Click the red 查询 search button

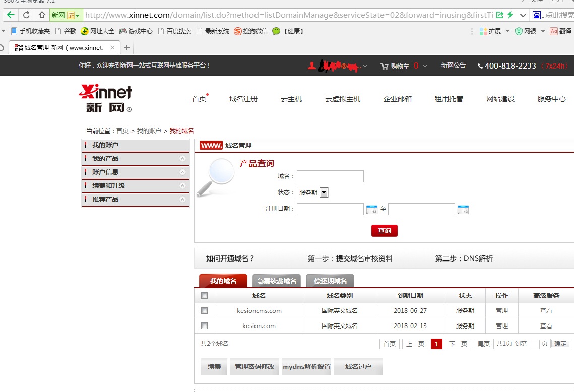[x=385, y=231]
